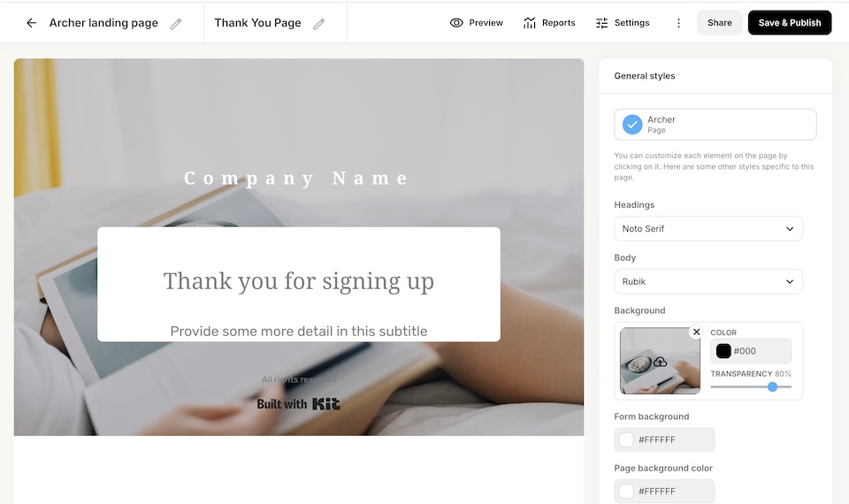Viewport: 849px width, 504px height.
Task: Click pencil icon beside Thank You Page
Action: 319,23
